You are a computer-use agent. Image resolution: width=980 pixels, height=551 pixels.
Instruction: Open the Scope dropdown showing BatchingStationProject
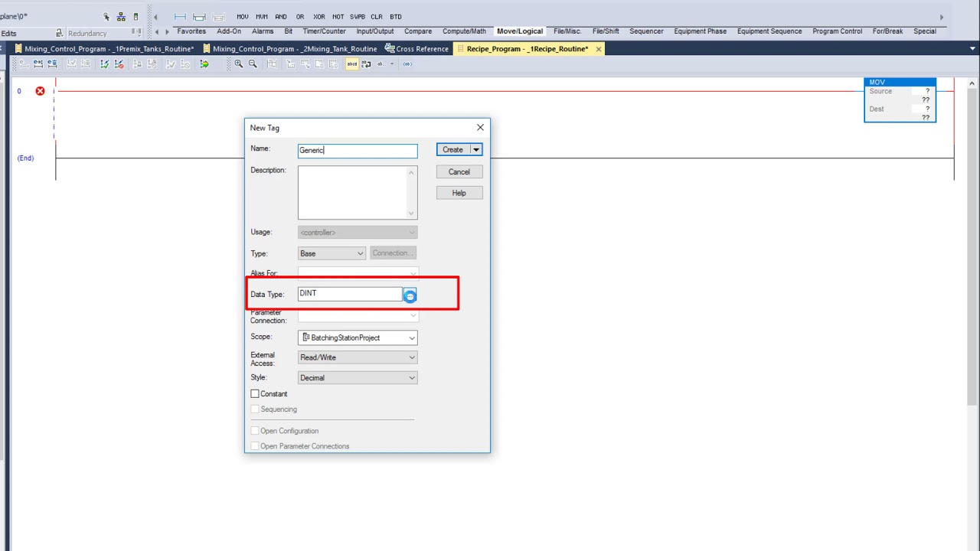tap(358, 337)
